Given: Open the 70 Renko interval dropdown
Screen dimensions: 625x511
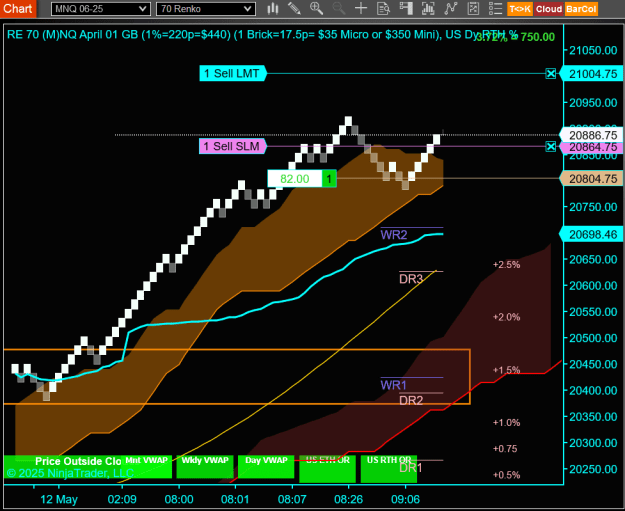Looking at the screenshot, I should pyautogui.click(x=206, y=9).
